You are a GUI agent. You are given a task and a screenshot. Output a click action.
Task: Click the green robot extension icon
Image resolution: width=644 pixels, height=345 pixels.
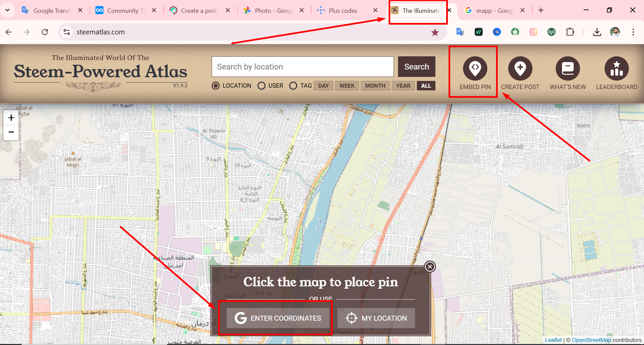(515, 32)
